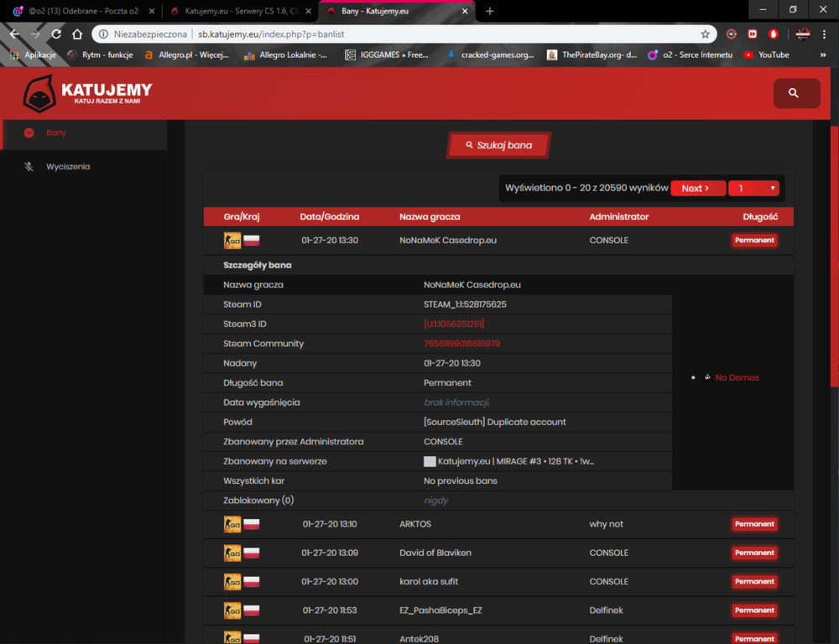Open Steam Community ID 76561199016616979 link
This screenshot has width=839, height=644.
click(461, 344)
